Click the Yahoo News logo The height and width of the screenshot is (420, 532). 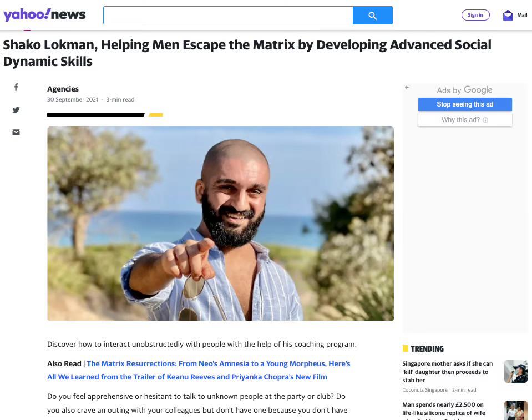tap(44, 14)
